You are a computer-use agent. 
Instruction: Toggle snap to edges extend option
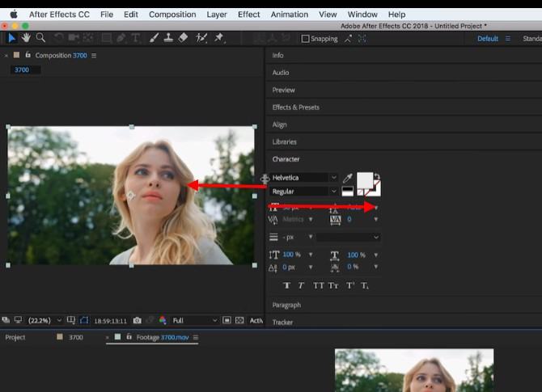click(x=348, y=39)
